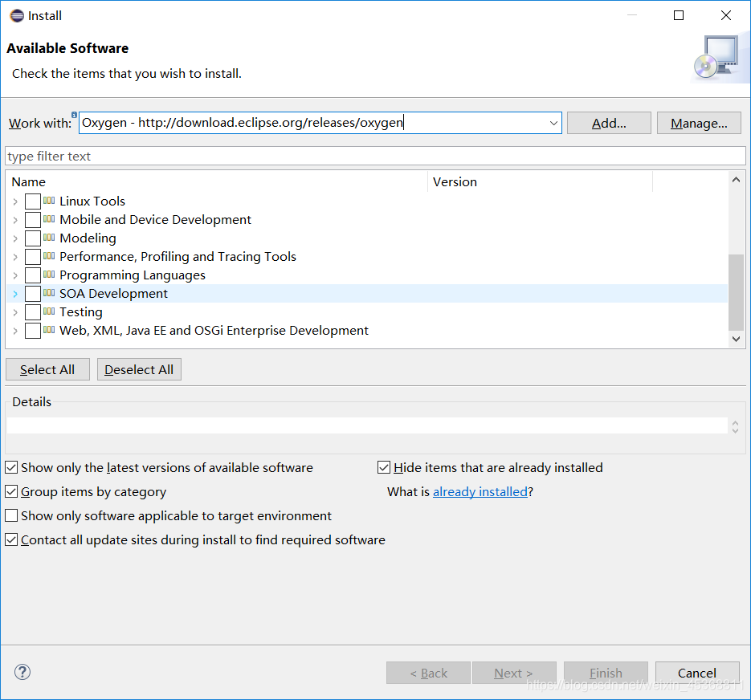Click the Version column header

pos(540,182)
